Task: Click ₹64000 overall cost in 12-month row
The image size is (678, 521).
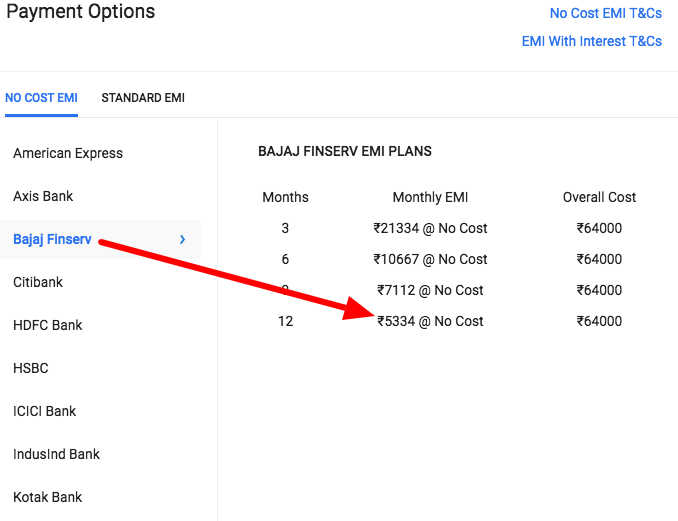Action: (x=599, y=321)
